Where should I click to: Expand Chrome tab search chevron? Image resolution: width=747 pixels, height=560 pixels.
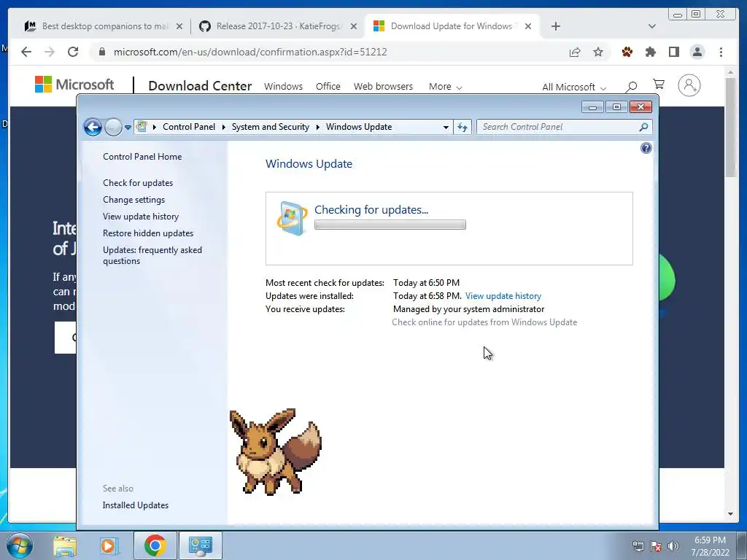[x=652, y=26]
